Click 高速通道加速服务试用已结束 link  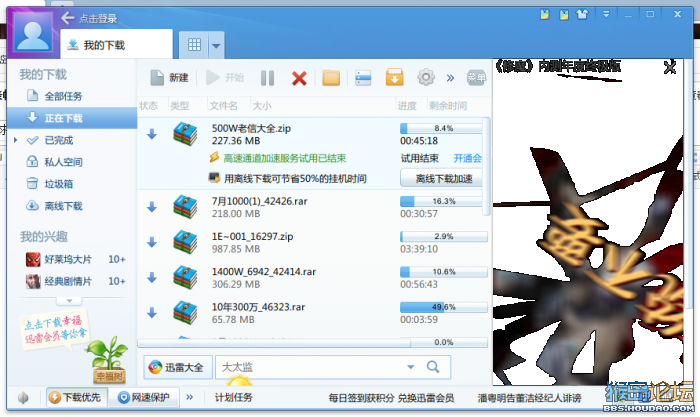click(284, 158)
